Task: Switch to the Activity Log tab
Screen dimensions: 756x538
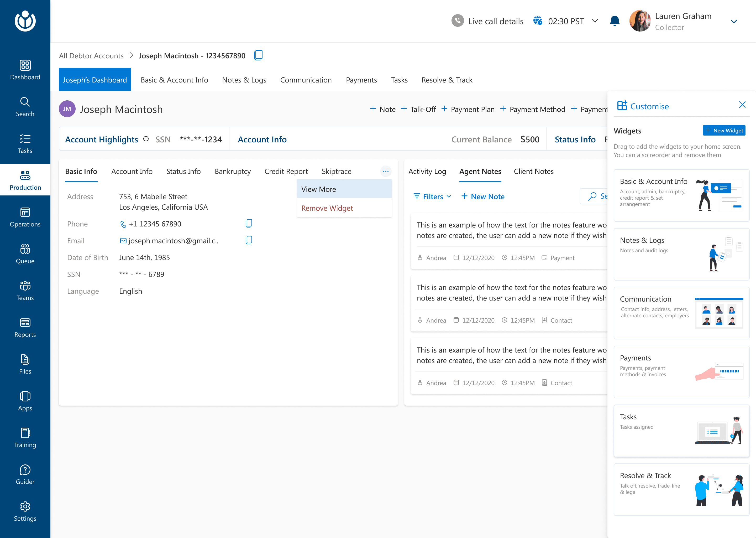Action: point(427,171)
